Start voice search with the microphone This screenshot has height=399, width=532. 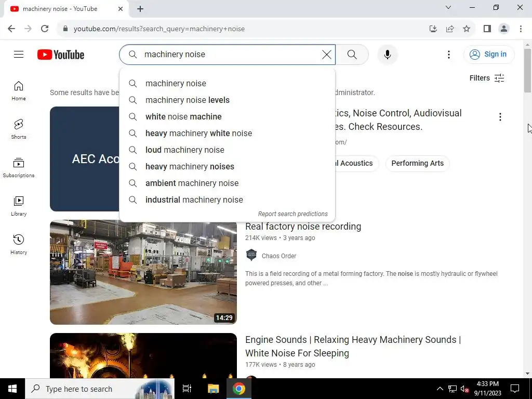click(387, 54)
